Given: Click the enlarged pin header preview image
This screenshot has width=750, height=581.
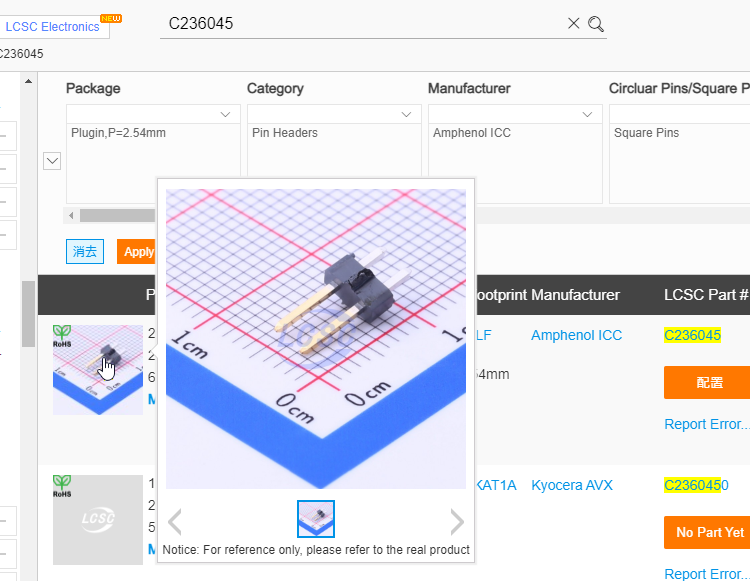Looking at the screenshot, I should pyautogui.click(x=316, y=339).
